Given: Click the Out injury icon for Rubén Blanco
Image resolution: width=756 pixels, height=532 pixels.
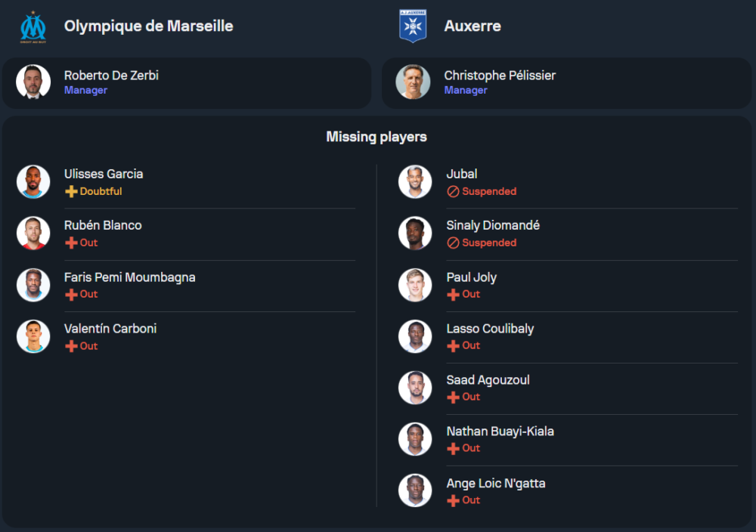Looking at the screenshot, I should pos(71,243).
